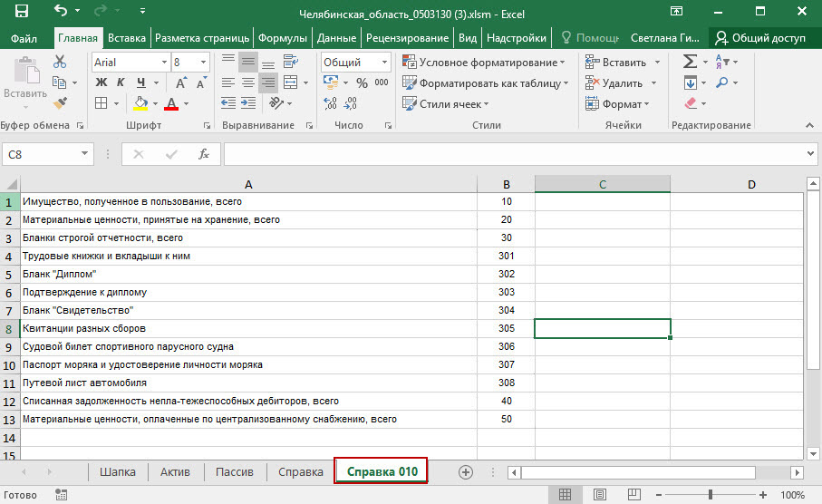Click the Clear eraser icon
822x504 pixels.
point(691,102)
